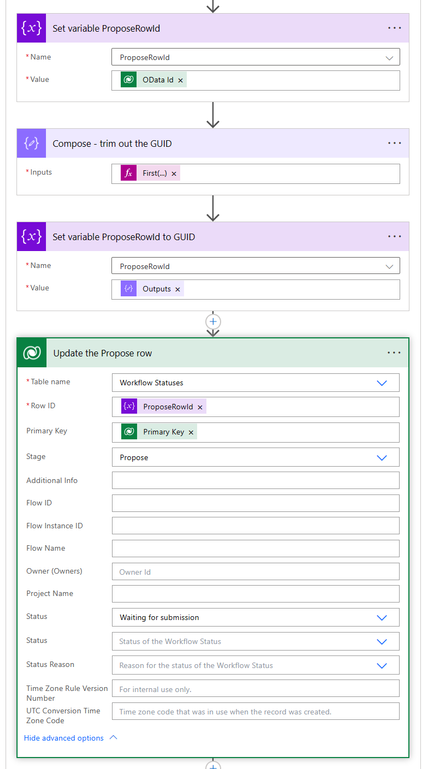Click the OData Id dynamic content token
Screen dimensions: 427x769
(153, 80)
